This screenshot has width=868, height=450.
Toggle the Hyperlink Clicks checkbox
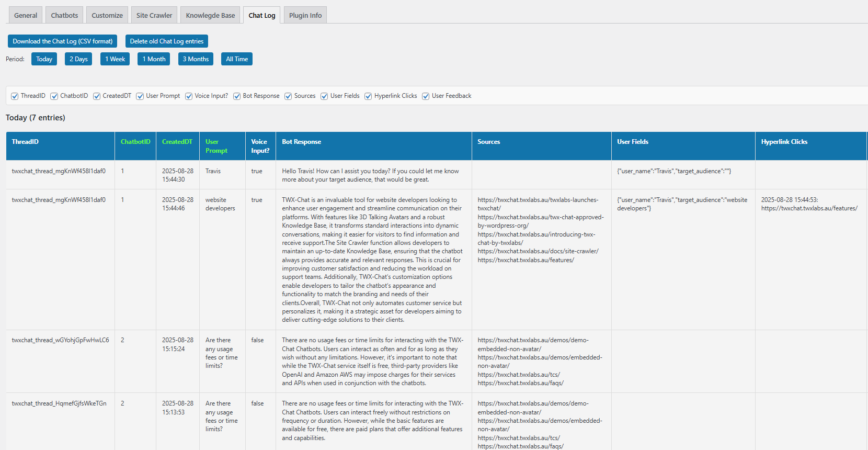pos(368,96)
